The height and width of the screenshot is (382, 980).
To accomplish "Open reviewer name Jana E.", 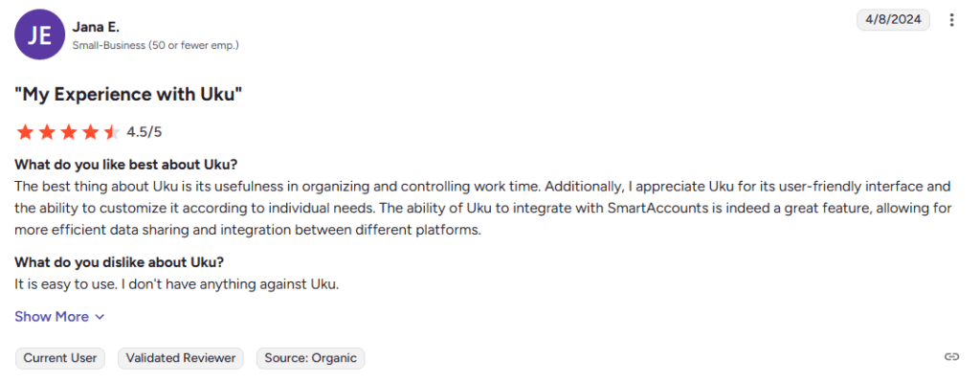I will pyautogui.click(x=96, y=27).
